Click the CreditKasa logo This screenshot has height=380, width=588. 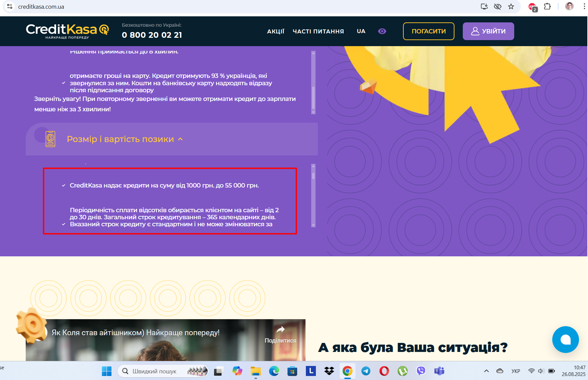(67, 31)
